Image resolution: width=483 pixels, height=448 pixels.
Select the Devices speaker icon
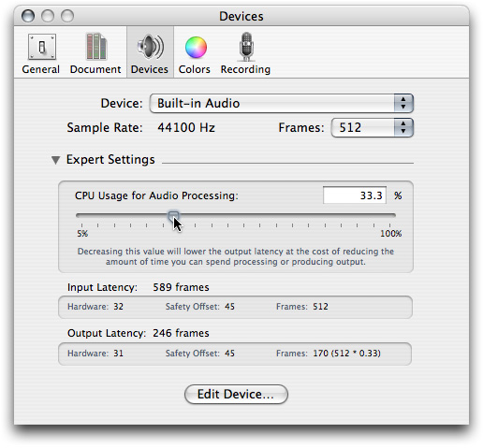click(x=151, y=47)
